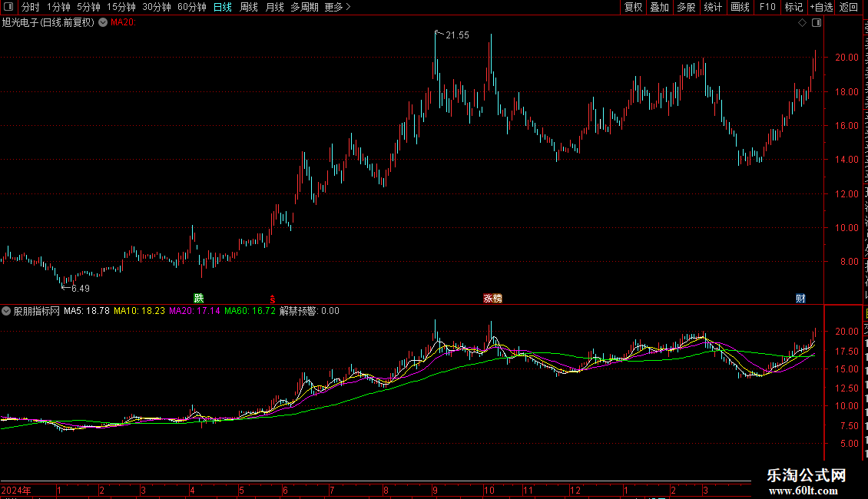This screenshot has height=499, width=868.
Task: Select the 5分钟 period
Action: coord(88,7)
